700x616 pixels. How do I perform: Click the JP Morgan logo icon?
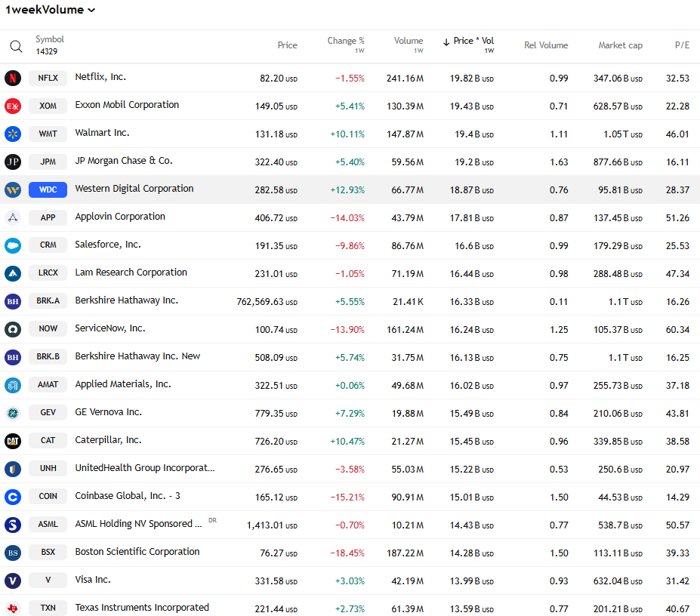(x=13, y=162)
